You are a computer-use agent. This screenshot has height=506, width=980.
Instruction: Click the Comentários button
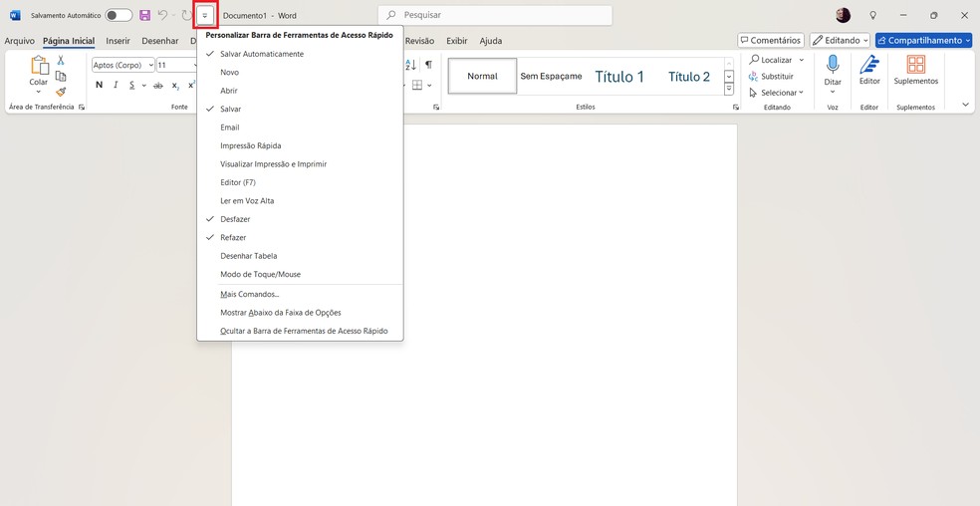(x=771, y=40)
